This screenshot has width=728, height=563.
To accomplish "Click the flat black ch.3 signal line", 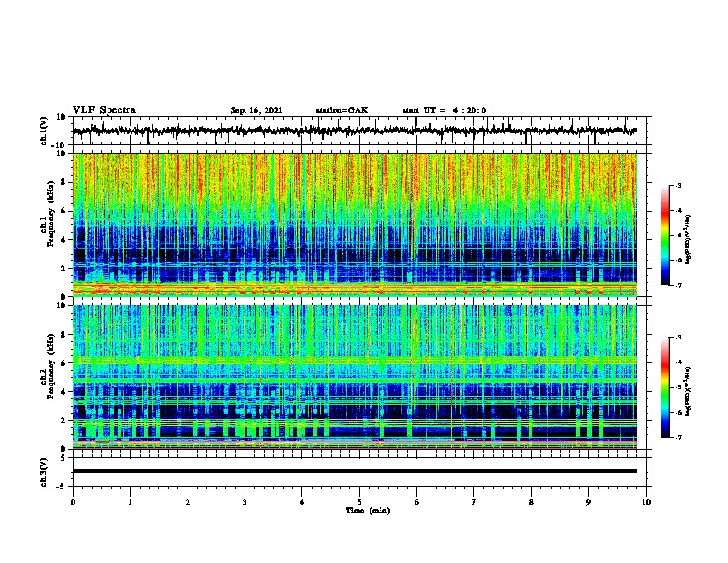I will [x=355, y=471].
